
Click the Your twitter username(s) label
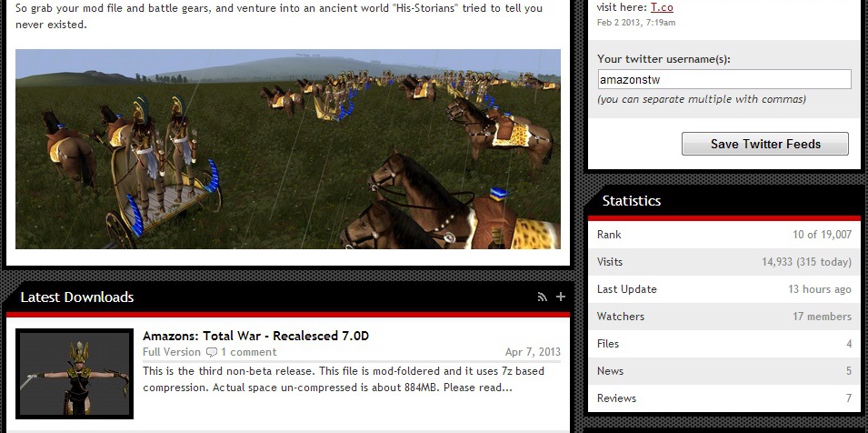(x=663, y=59)
